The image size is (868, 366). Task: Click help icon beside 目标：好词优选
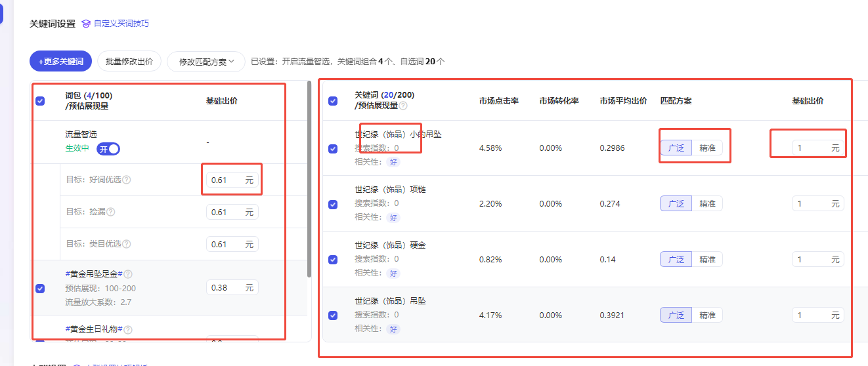pyautogui.click(x=127, y=180)
